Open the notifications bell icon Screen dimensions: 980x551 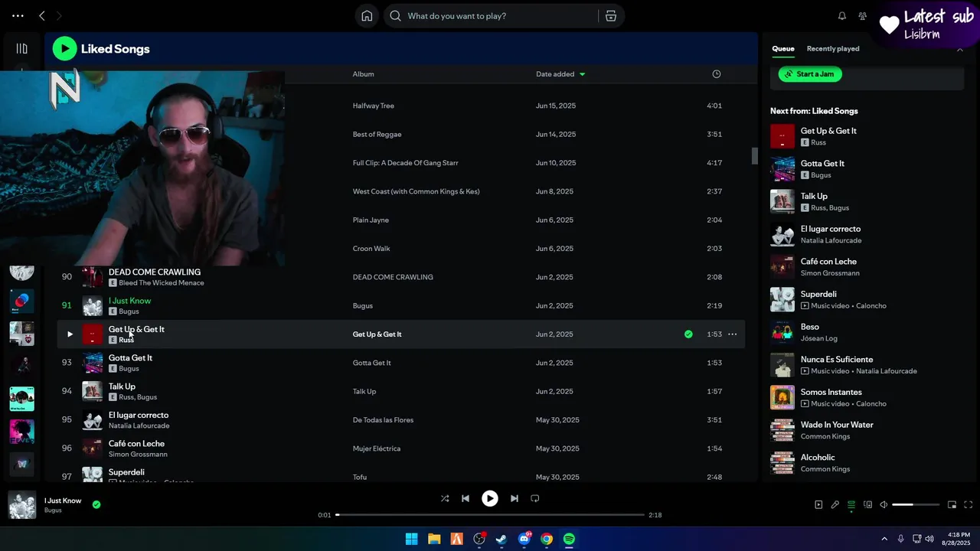pyautogui.click(x=842, y=16)
